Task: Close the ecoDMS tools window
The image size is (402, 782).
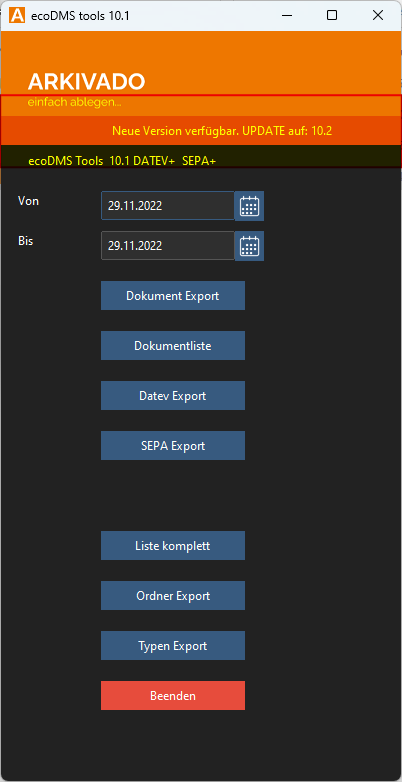Action: (378, 15)
